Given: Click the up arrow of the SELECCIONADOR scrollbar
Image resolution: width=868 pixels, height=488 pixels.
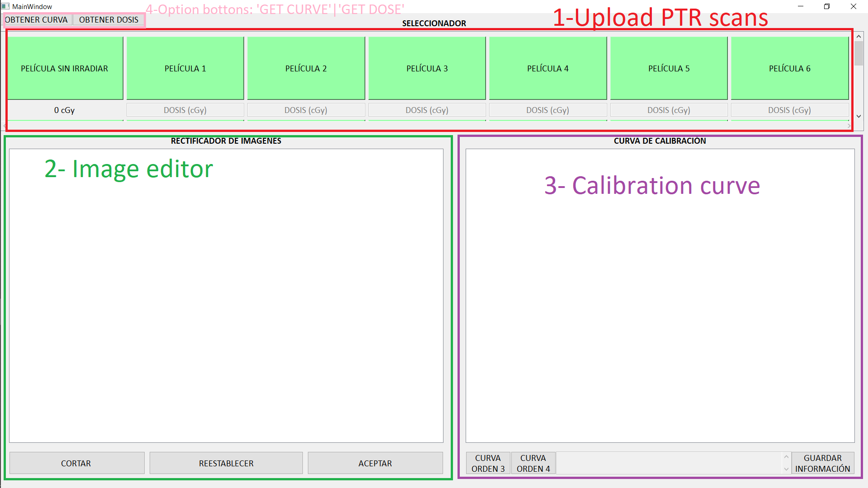Looking at the screenshot, I should [859, 36].
